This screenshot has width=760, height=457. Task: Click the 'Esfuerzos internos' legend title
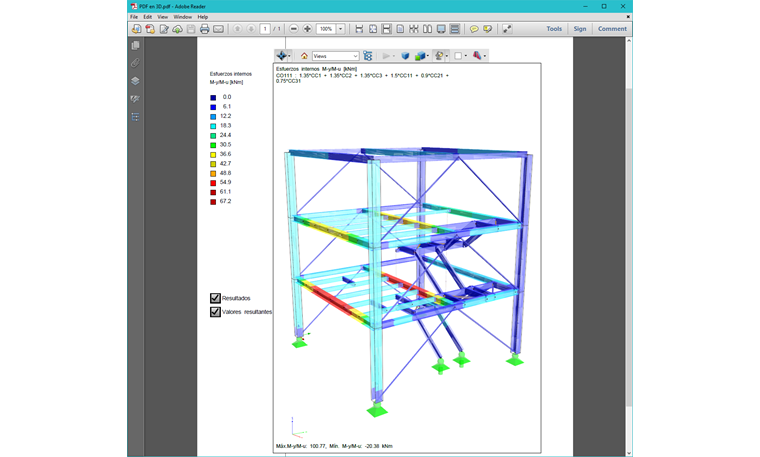[x=231, y=74]
